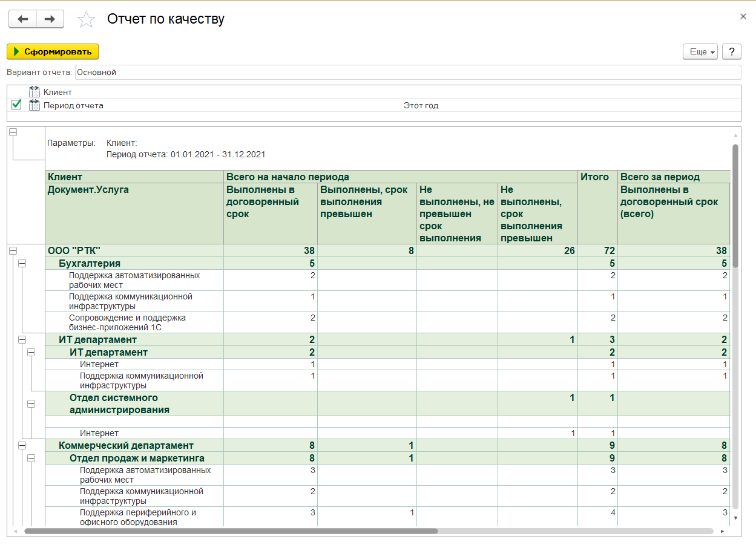Click the Итого column header
This screenshot has height=545, width=756.
(x=597, y=207)
